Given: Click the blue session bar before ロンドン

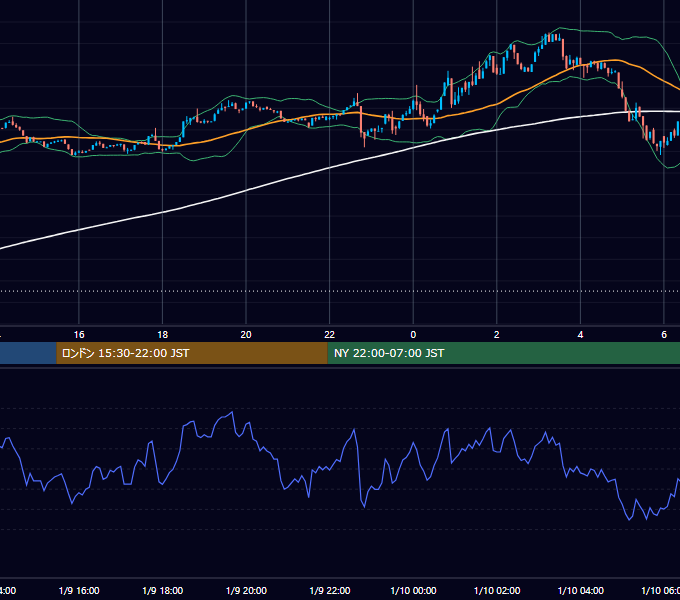Looking at the screenshot, I should [x=28, y=353].
